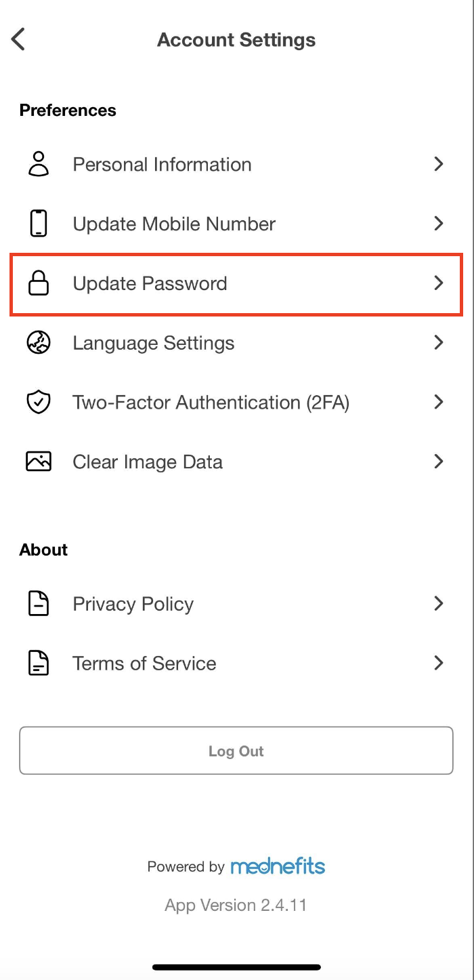This screenshot has width=474, height=980.
Task: Open the Terms of Service text
Action: click(144, 663)
